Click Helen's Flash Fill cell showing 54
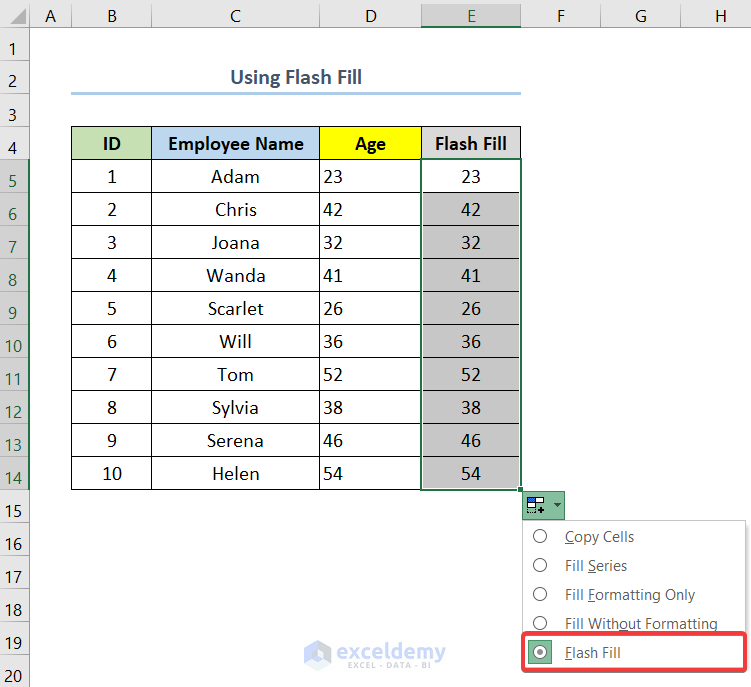The height and width of the screenshot is (687, 751). tap(471, 473)
